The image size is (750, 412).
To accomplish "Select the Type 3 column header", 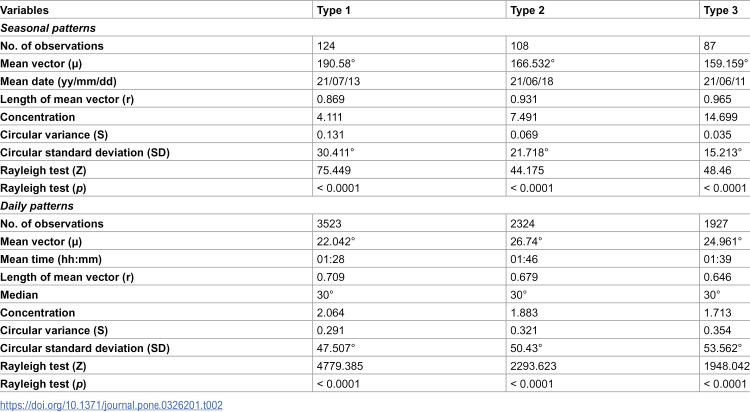I will [720, 10].
